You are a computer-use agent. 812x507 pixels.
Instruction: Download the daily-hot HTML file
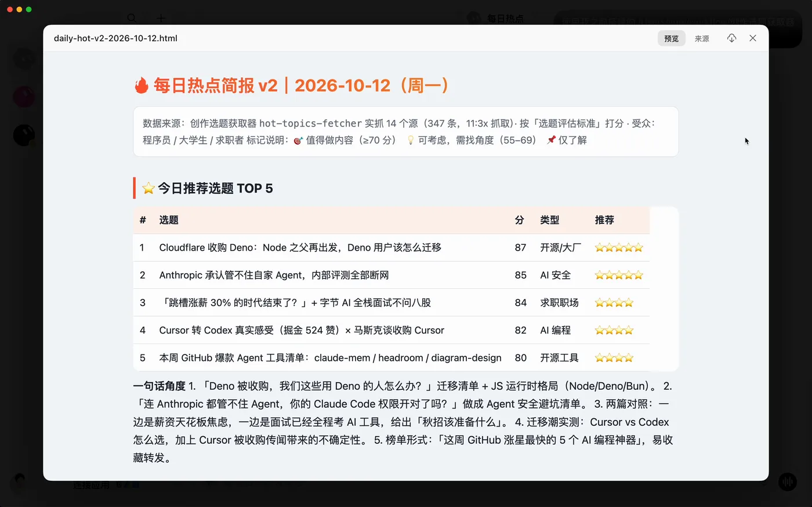pyautogui.click(x=731, y=38)
